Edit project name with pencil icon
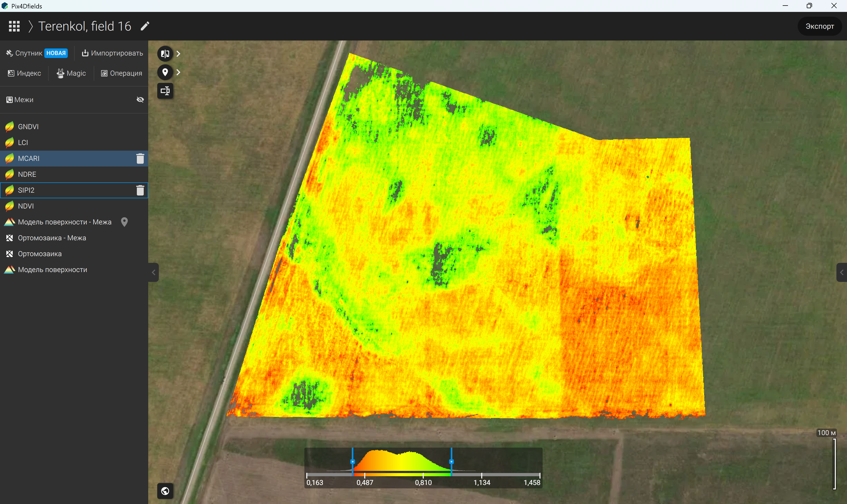The width and height of the screenshot is (847, 504). [145, 26]
